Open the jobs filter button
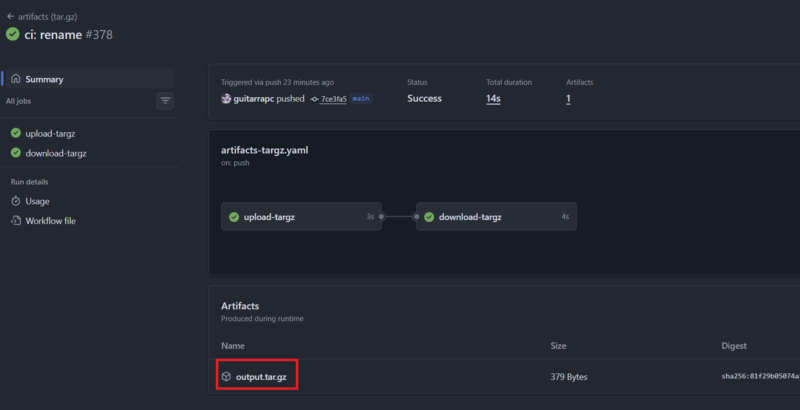The width and height of the screenshot is (800, 410). pyautogui.click(x=165, y=101)
